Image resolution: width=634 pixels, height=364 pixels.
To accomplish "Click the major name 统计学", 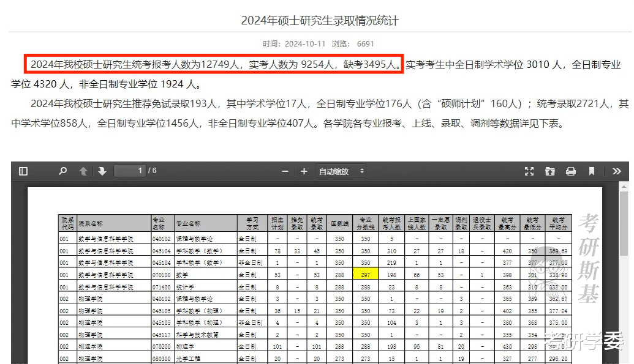I will [x=185, y=287].
